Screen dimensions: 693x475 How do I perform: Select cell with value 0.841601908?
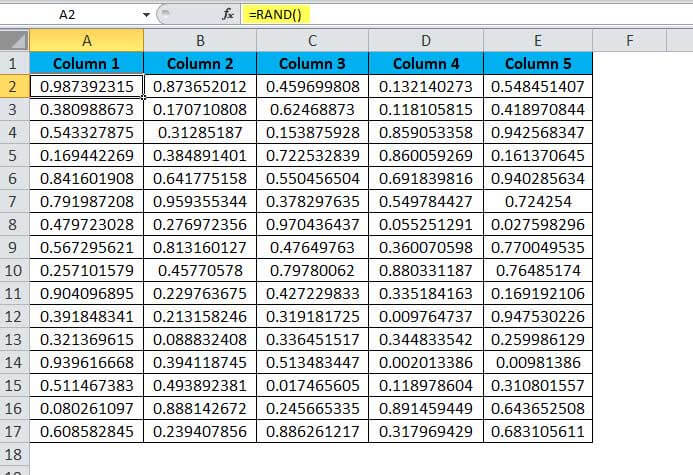[x=87, y=179]
